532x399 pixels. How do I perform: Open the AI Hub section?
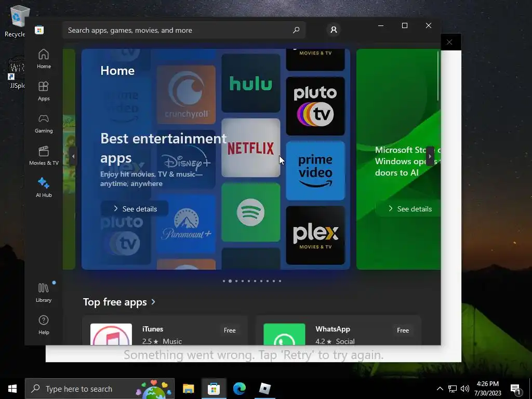(44, 188)
